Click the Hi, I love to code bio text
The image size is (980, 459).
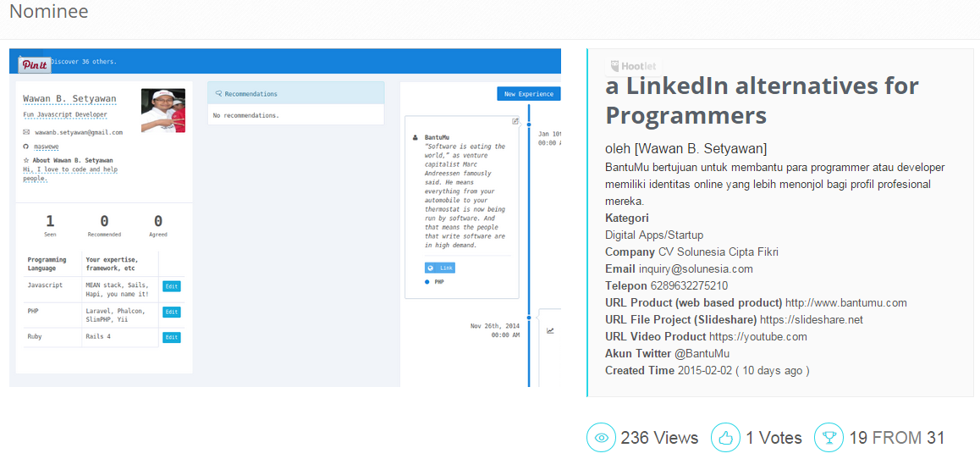[70, 174]
